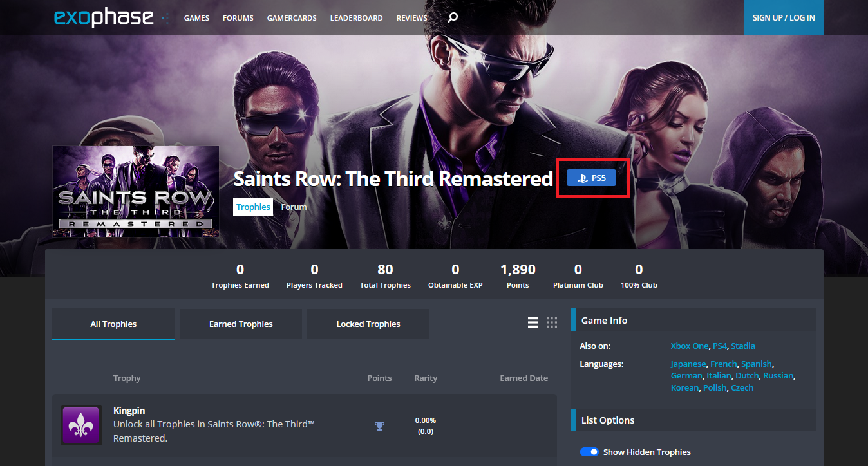Viewport: 868px width, 466px height.
Task: Select the Forum tab under the title
Action: [294, 207]
